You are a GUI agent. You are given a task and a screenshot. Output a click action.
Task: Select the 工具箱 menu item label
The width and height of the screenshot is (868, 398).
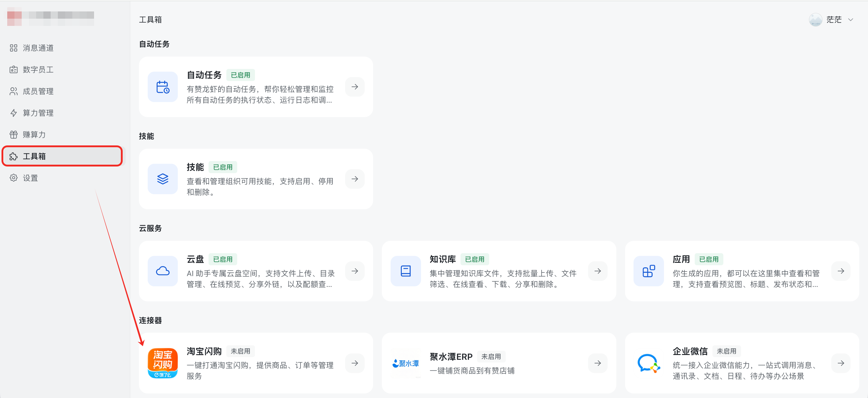(34, 156)
